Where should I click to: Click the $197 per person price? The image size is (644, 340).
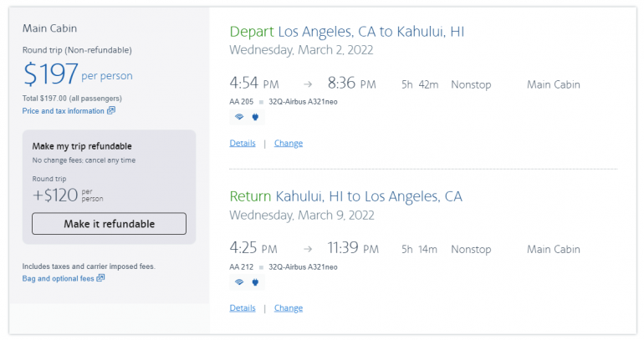click(x=52, y=75)
